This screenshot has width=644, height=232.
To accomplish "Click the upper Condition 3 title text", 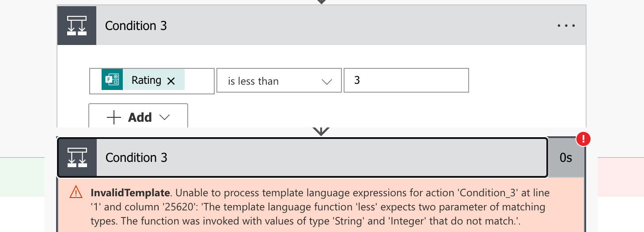I will click(136, 26).
